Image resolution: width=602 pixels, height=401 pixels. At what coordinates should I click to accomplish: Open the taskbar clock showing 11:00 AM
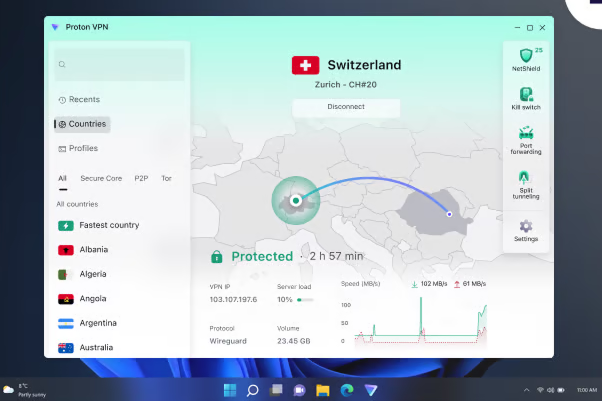point(587,390)
